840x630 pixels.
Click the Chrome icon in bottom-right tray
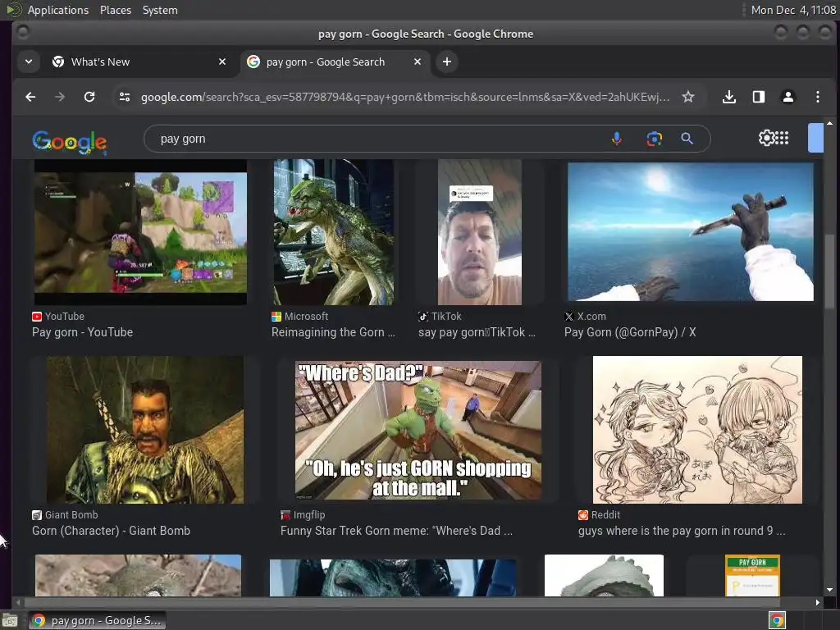click(777, 620)
